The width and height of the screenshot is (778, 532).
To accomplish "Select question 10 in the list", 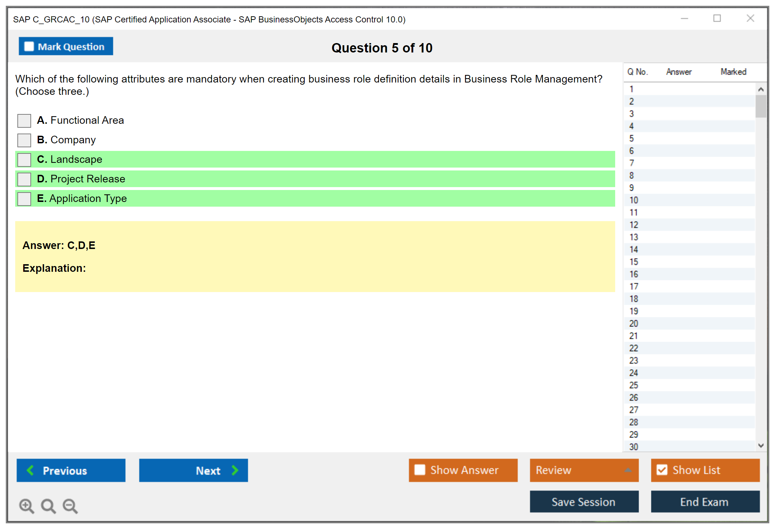I will [x=634, y=200].
